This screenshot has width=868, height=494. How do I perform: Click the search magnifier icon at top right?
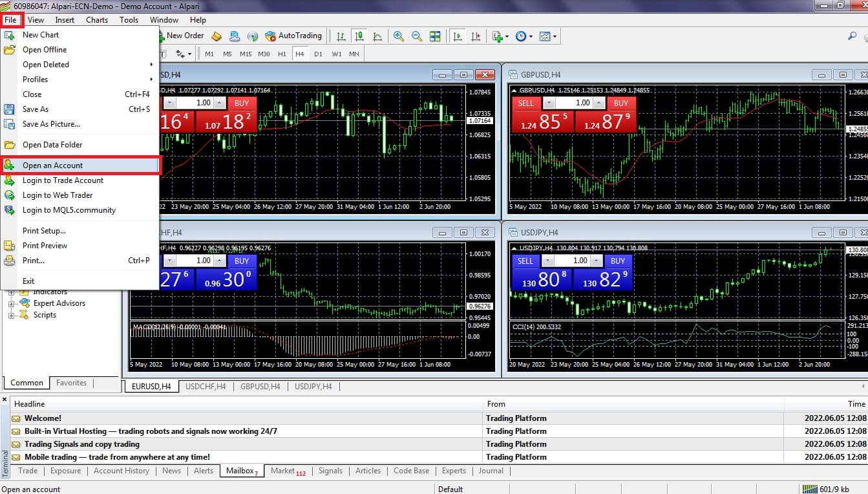[x=852, y=36]
